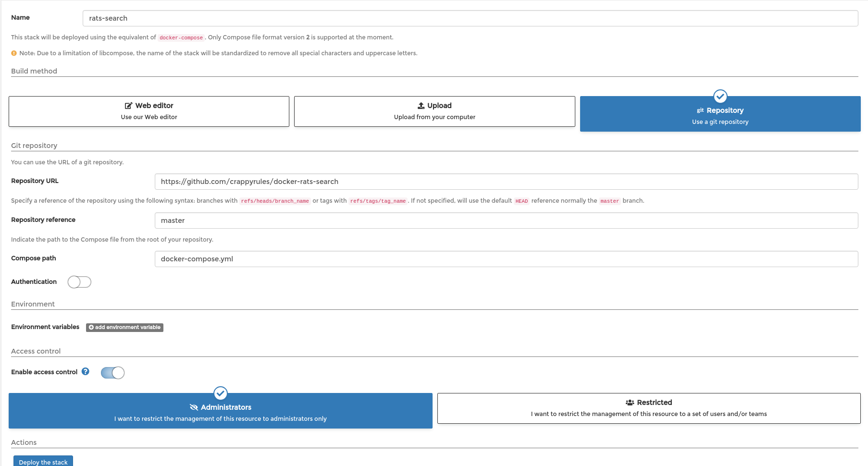Click the Environment variables label
The image size is (868, 466).
click(x=45, y=327)
